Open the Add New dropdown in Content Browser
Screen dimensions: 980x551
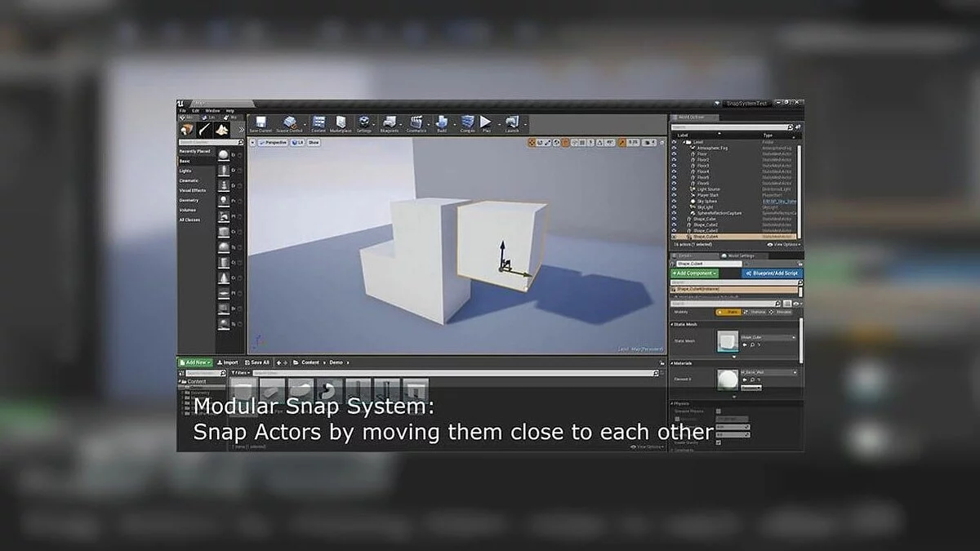pyautogui.click(x=196, y=362)
